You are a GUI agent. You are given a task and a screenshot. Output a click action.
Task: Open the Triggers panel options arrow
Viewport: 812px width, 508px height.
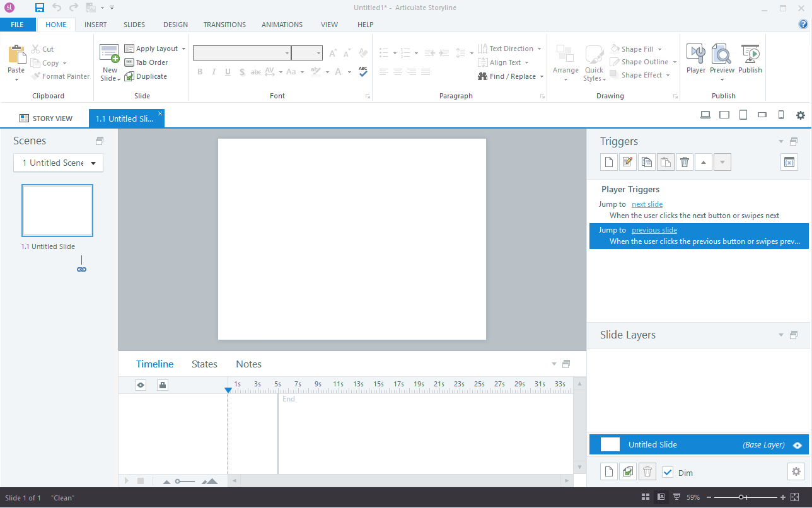[781, 142]
